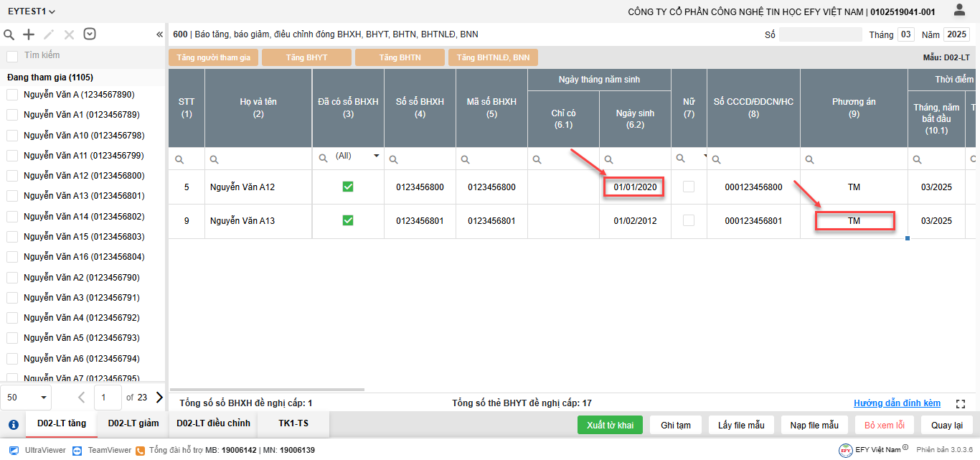
Task: Open the TK1-TS tab
Action: point(293,423)
